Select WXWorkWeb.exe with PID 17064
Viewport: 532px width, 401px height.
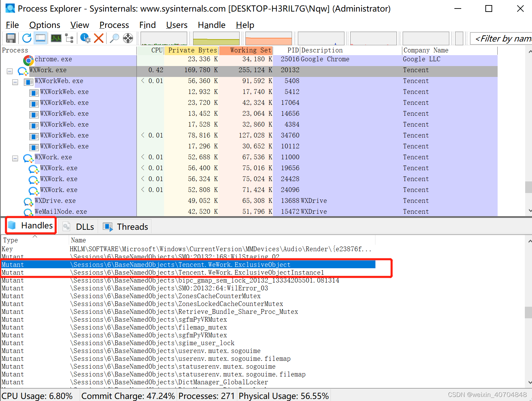tap(249, 103)
